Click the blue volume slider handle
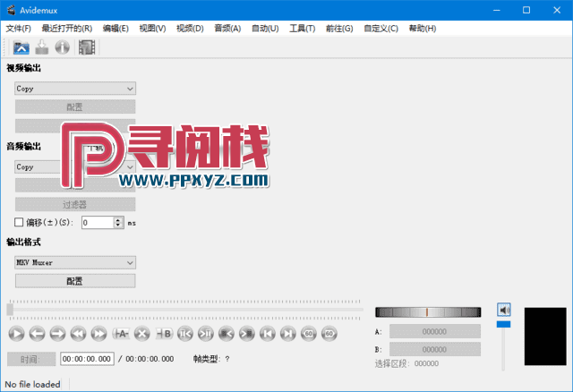 pos(503,324)
